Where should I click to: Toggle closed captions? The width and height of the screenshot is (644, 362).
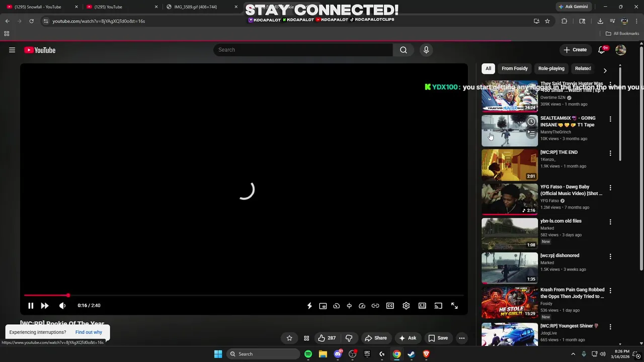(390, 306)
